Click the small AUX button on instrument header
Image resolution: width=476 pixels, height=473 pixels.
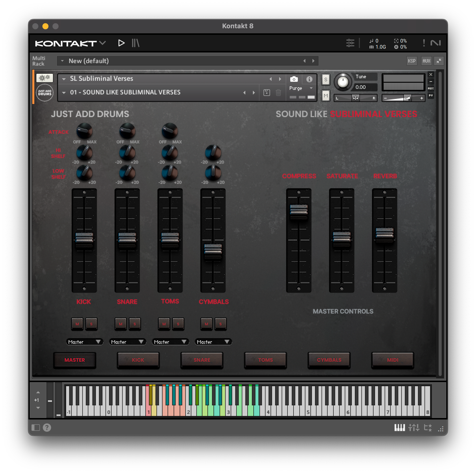(431, 89)
